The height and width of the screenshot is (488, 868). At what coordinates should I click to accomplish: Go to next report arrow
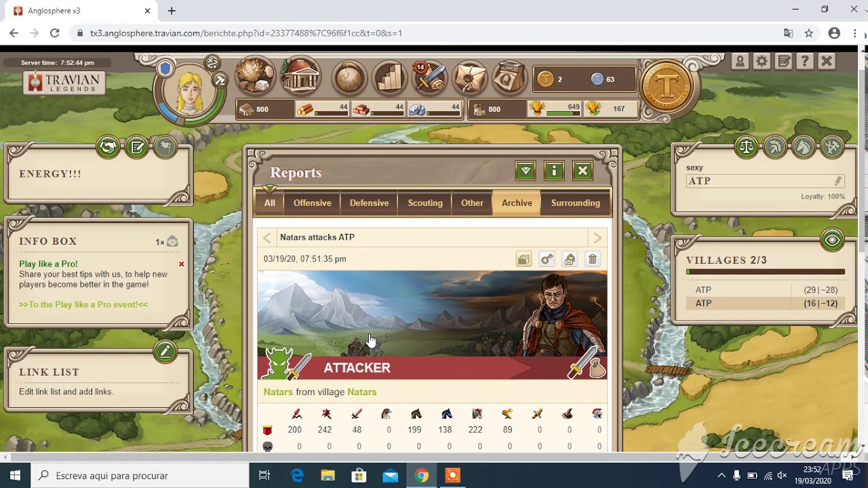point(597,237)
